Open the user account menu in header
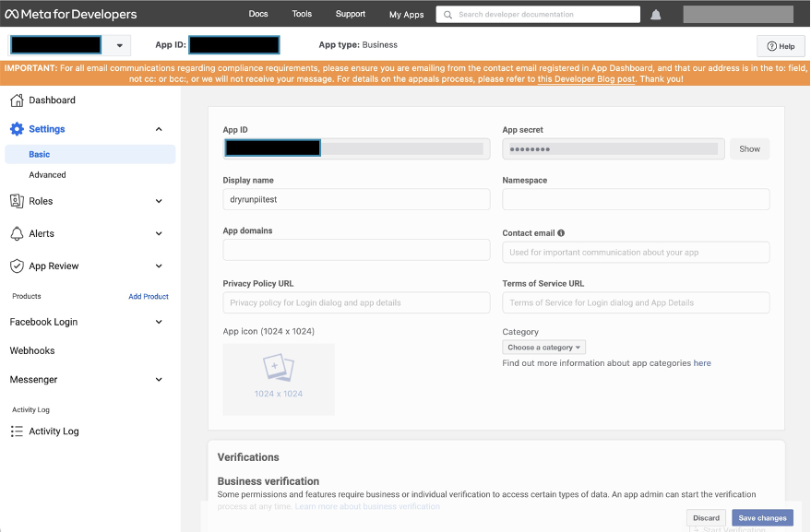This screenshot has height=532, width=811. [738, 15]
